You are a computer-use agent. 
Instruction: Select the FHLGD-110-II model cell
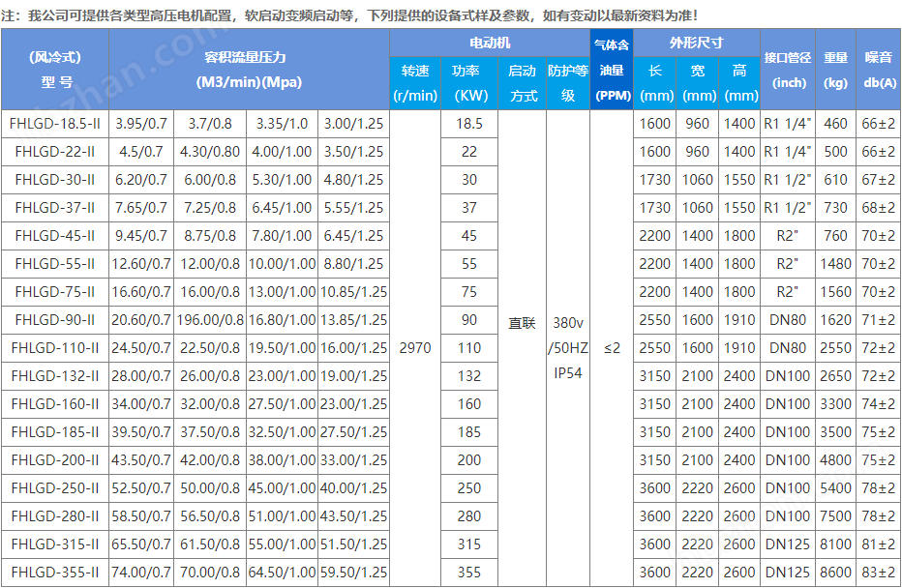(x=55, y=348)
